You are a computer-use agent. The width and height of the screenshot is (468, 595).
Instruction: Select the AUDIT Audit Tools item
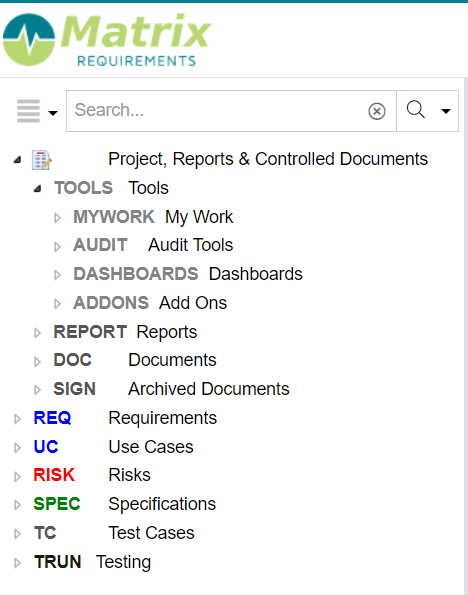pyautogui.click(x=153, y=245)
